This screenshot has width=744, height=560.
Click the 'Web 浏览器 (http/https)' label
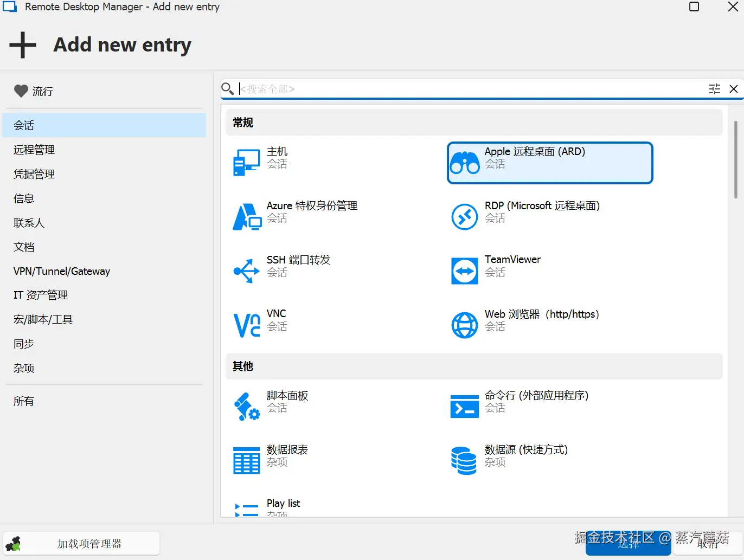pyautogui.click(x=542, y=314)
